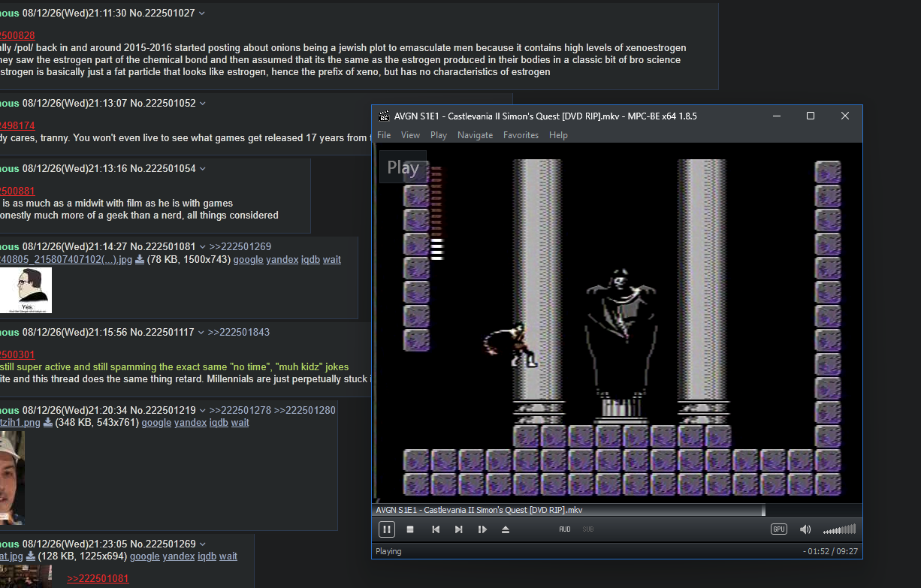The width and height of the screenshot is (921, 588).
Task: Follow the red quote link >>222501081
Action: click(98, 579)
